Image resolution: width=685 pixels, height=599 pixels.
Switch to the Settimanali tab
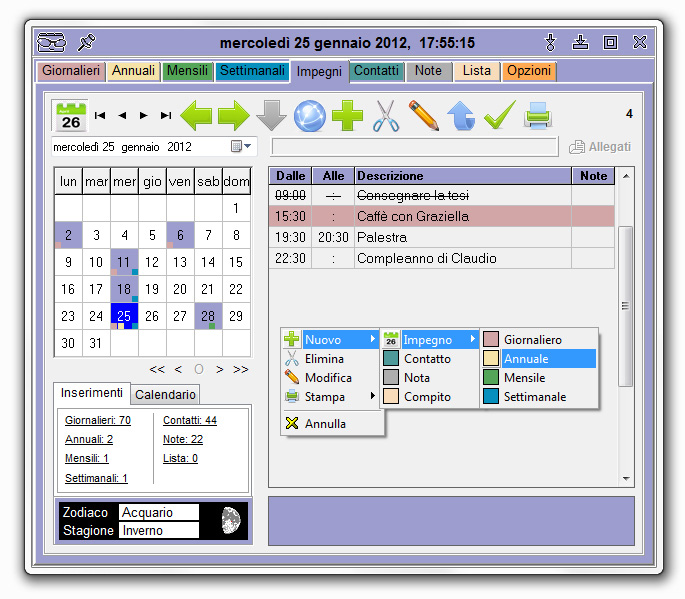pyautogui.click(x=252, y=71)
